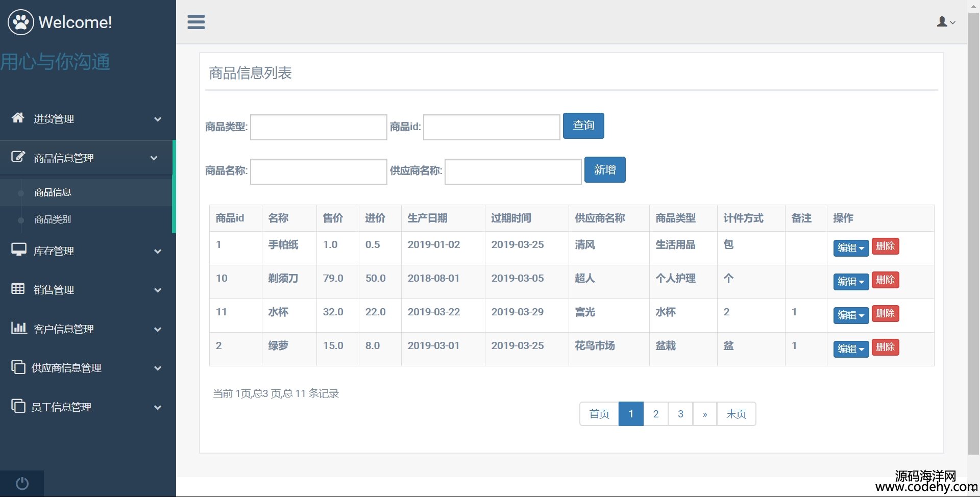Select 商品类别 in the sidebar
The image size is (980, 497).
tap(53, 219)
